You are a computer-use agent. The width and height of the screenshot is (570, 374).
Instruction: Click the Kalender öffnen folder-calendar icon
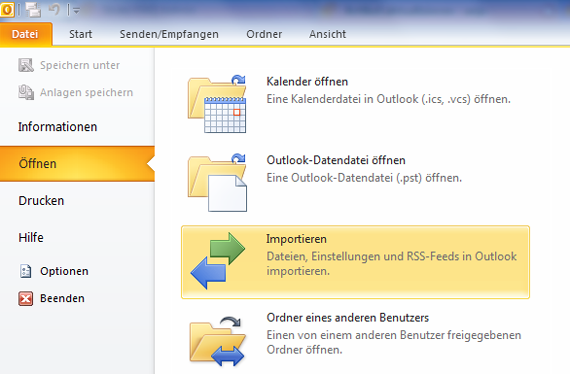(x=217, y=104)
